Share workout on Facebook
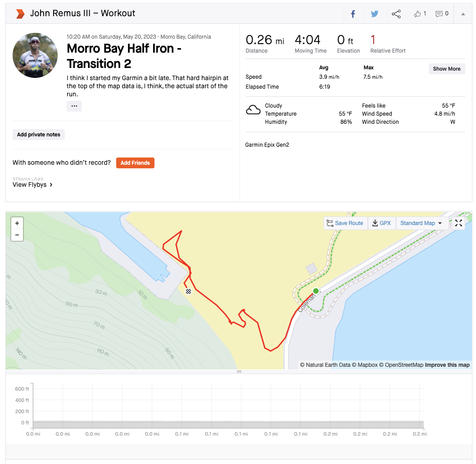This screenshot has height=464, width=476. 353,14
